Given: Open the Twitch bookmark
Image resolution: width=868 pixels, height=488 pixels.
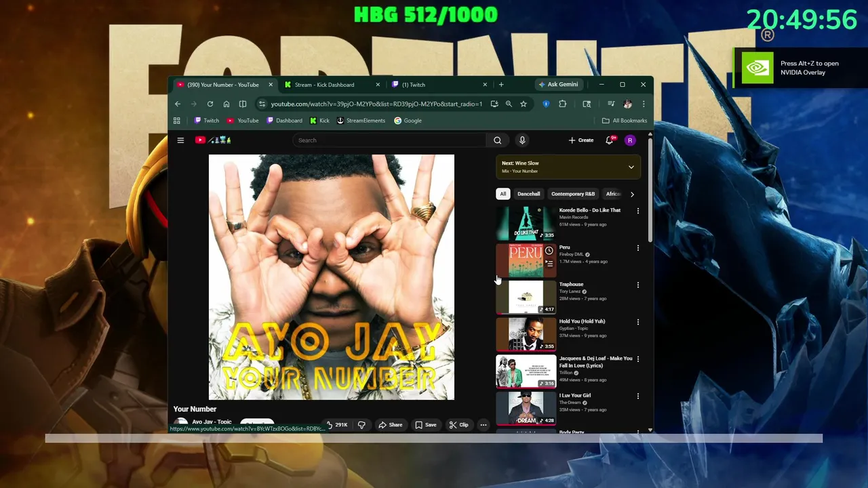Looking at the screenshot, I should click(x=207, y=121).
